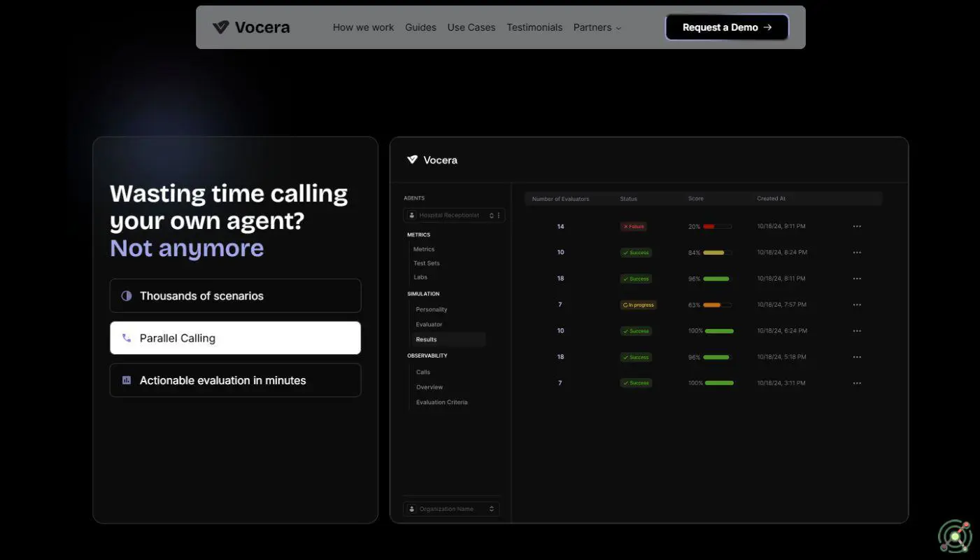Click the vertical dots on agent selector
The height and width of the screenshot is (560, 980).
[499, 216]
